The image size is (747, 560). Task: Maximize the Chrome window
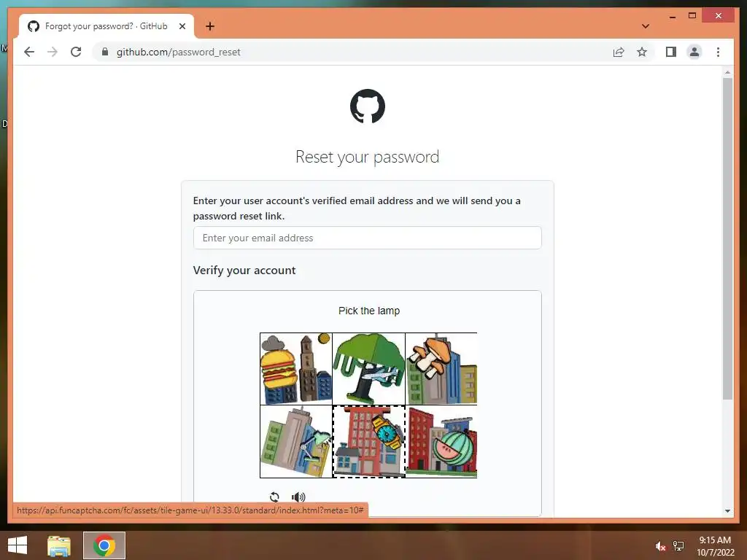pos(692,16)
